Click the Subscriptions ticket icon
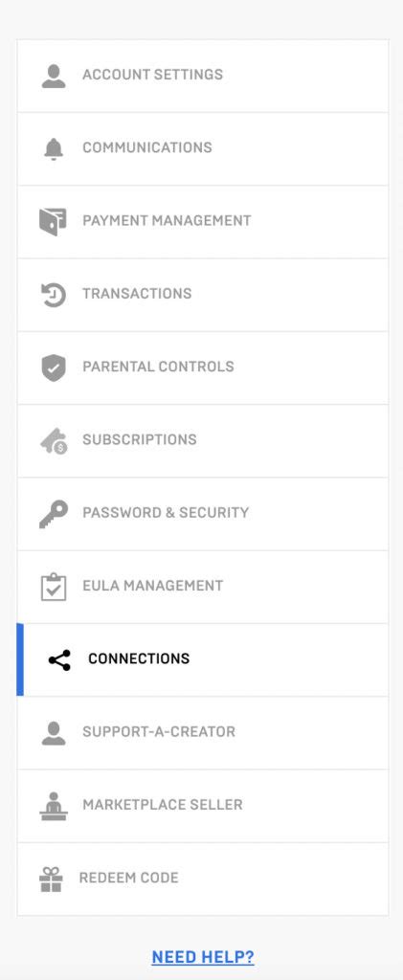 tap(54, 440)
